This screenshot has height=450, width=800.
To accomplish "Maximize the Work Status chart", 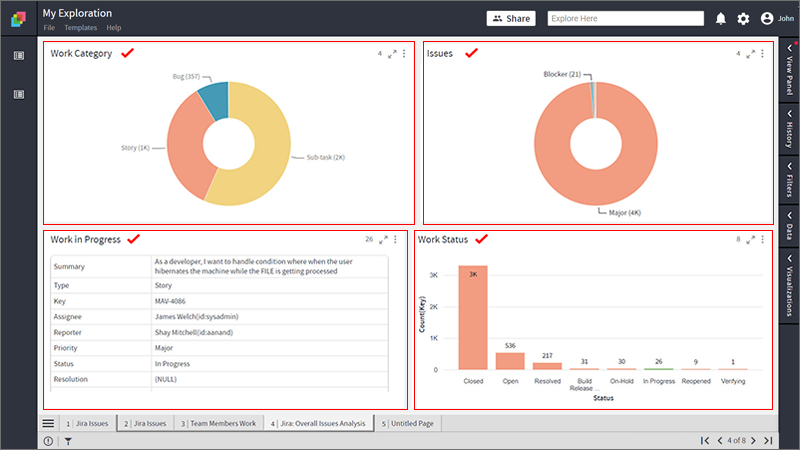I will 750,240.
